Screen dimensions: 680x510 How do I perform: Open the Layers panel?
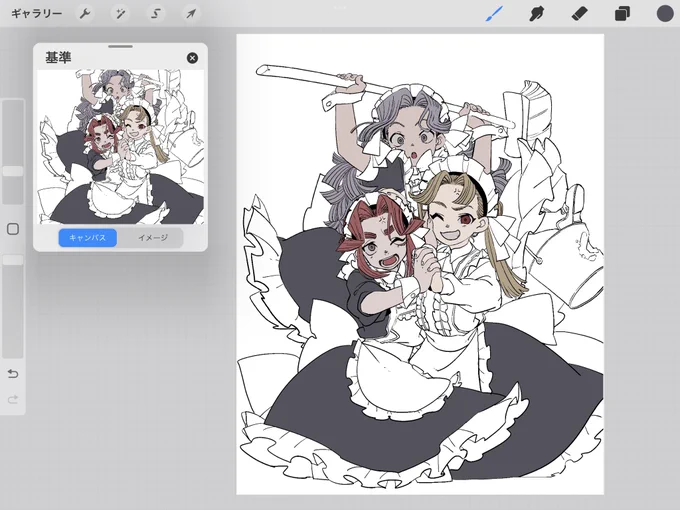point(622,14)
